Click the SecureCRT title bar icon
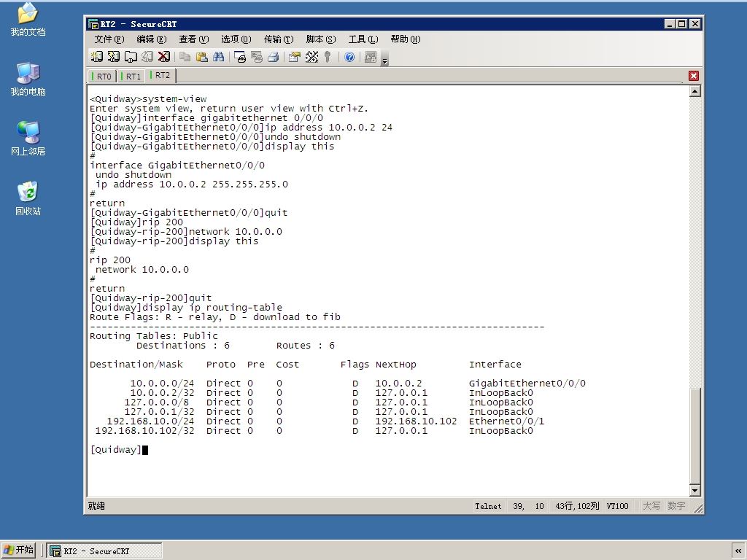 [x=93, y=24]
